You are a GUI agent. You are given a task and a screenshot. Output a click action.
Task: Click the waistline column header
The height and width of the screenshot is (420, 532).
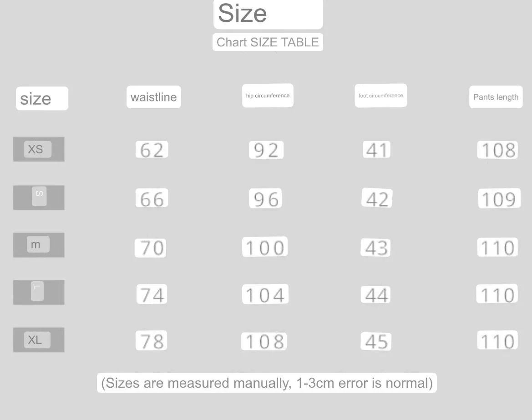(154, 97)
